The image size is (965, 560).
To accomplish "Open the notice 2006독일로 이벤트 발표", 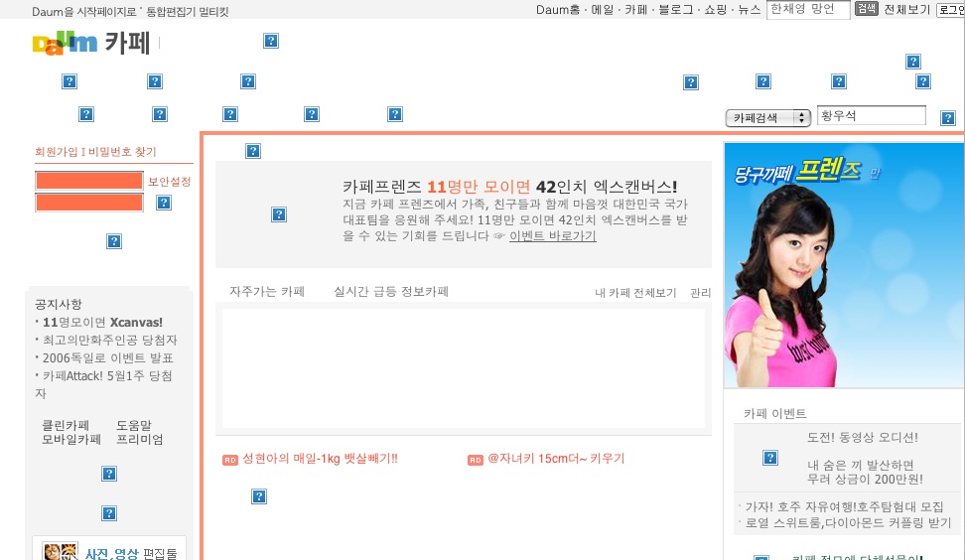I will pos(107,357).
